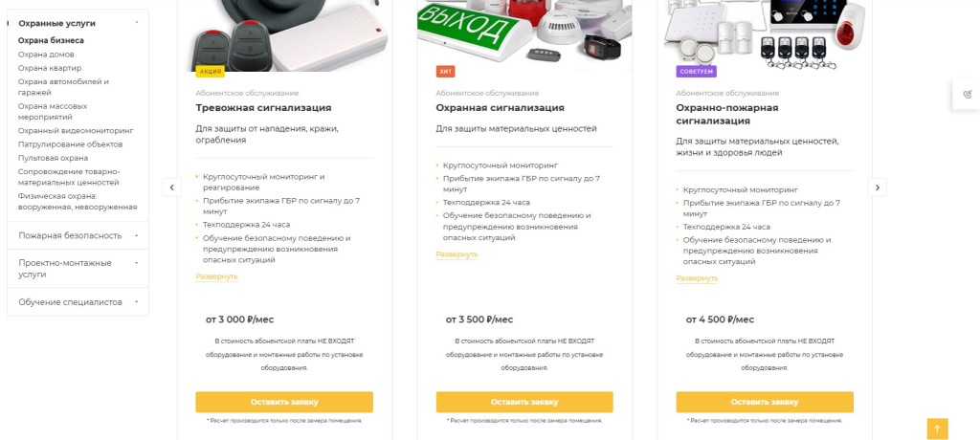The height and width of the screenshot is (440, 980).
Task: Expand the Обучение специалистов menu section
Action: pyautogui.click(x=137, y=302)
